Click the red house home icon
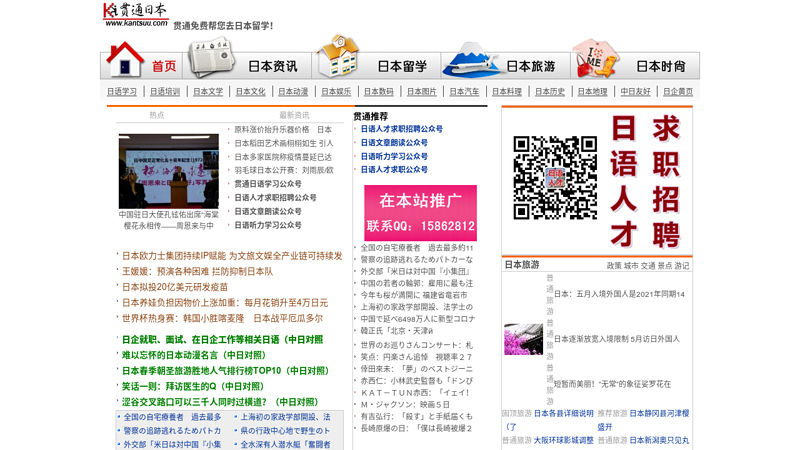 click(x=125, y=60)
